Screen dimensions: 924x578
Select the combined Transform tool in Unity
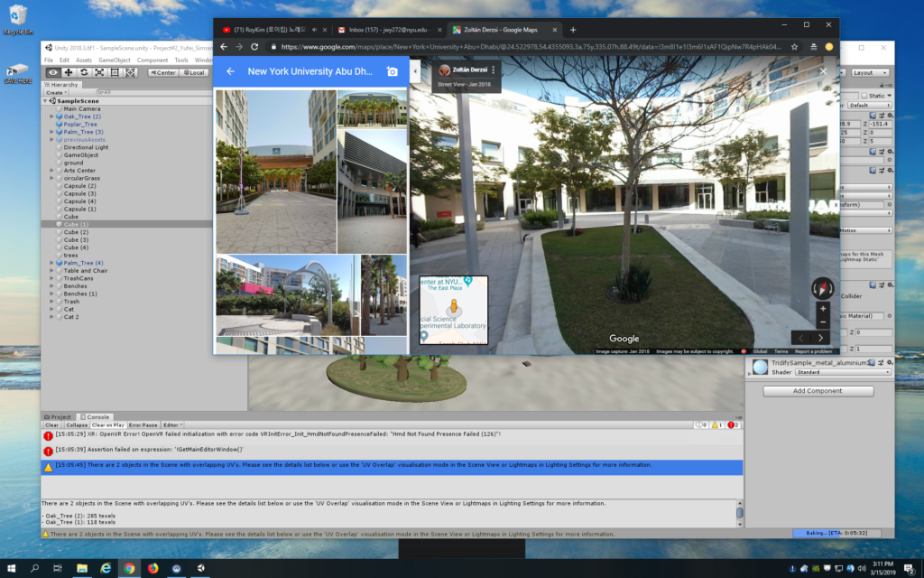click(130, 72)
